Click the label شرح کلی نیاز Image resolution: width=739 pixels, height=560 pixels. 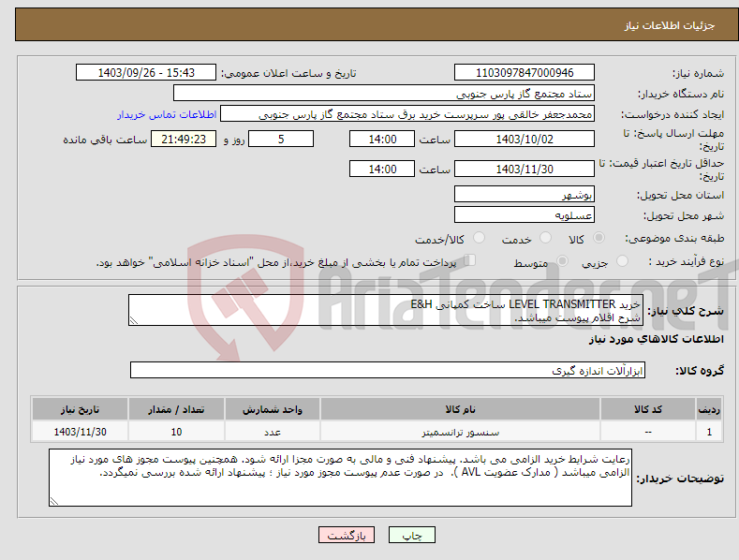[686, 311]
